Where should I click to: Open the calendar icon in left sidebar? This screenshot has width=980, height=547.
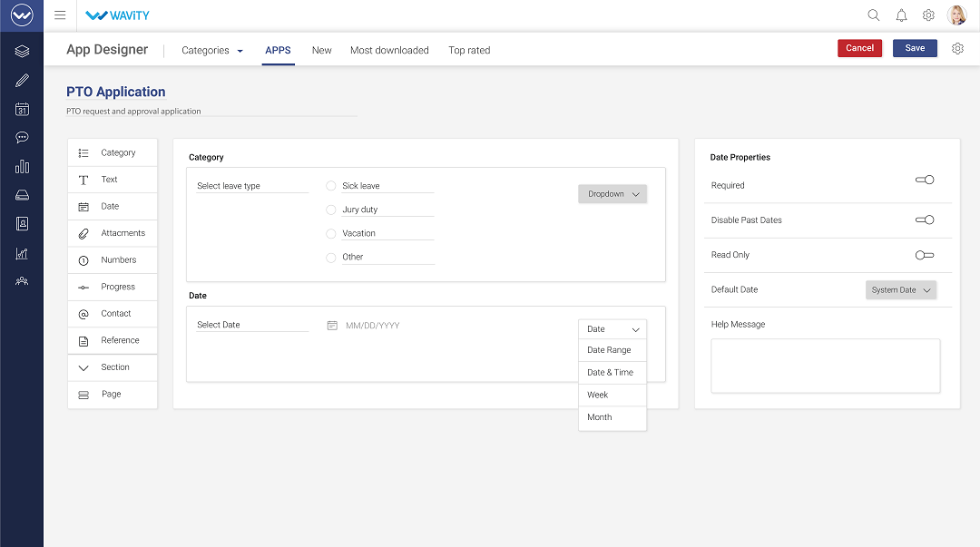22,110
